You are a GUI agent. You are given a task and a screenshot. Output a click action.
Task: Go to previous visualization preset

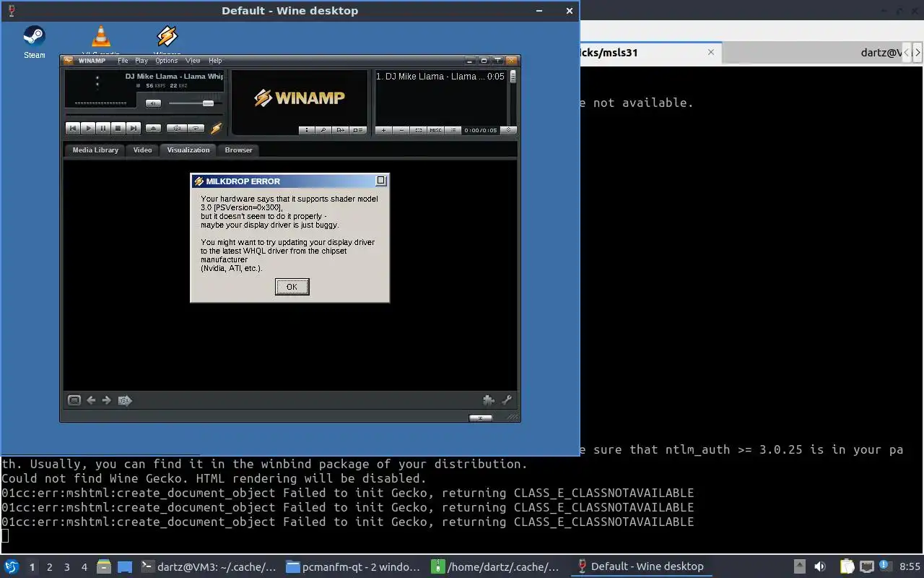[x=91, y=400]
